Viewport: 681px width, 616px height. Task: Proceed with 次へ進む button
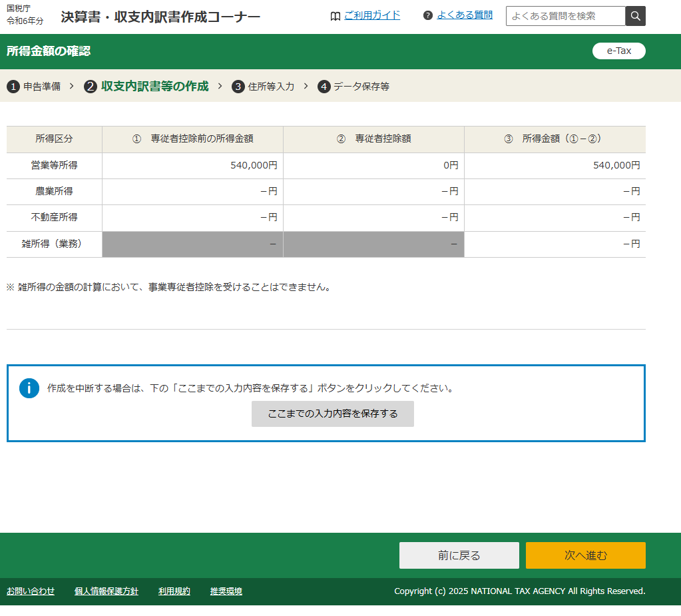click(585, 555)
